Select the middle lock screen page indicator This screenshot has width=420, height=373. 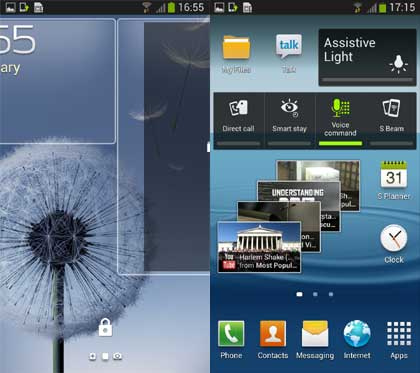[x=105, y=356]
